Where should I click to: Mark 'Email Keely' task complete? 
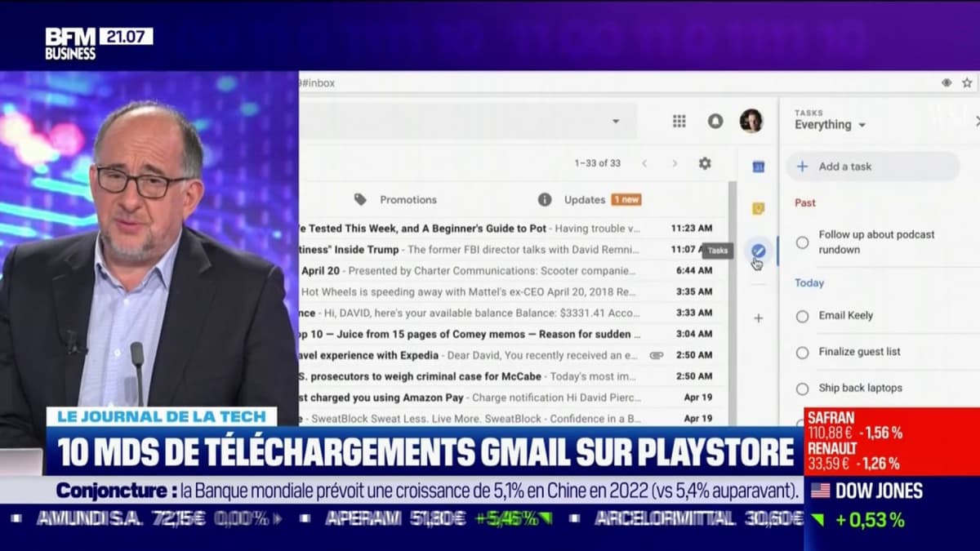click(803, 316)
